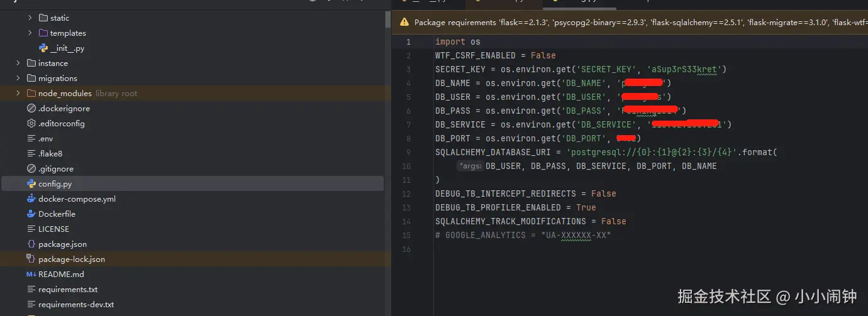
Task: Click the Dockerfile file icon
Action: [31, 214]
